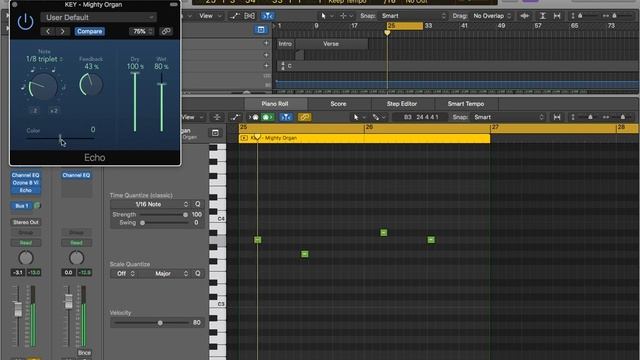
Task: Add item on signature track row
Action: pyautogui.click(x=266, y=65)
